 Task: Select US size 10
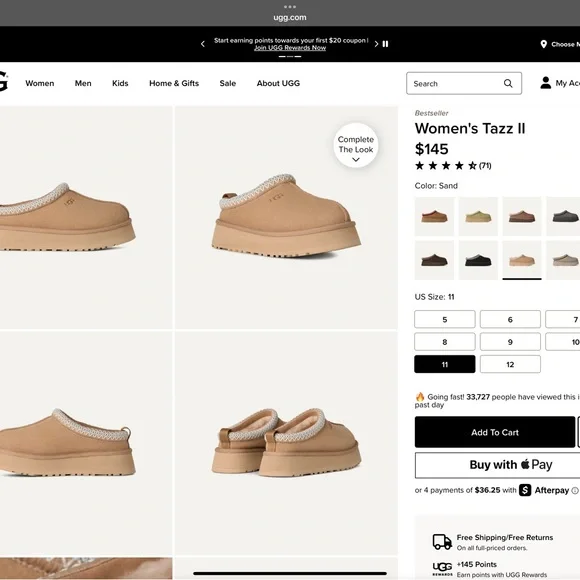(563, 342)
